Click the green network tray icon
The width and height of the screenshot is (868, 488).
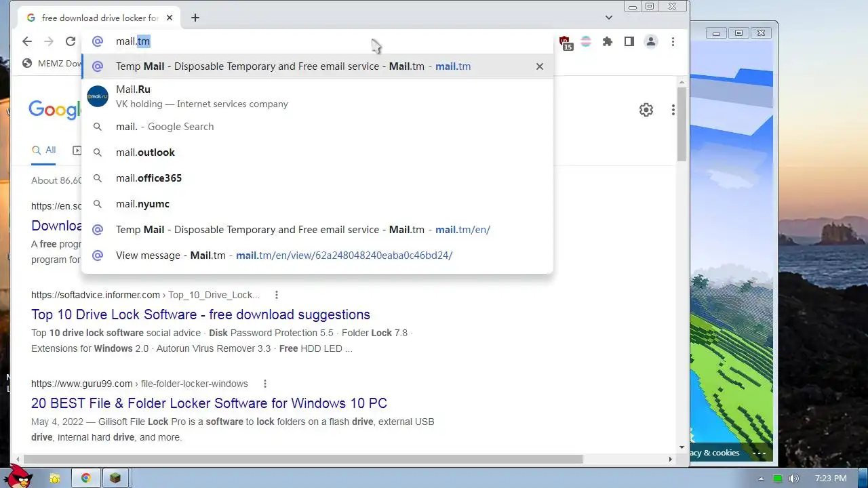click(x=777, y=479)
